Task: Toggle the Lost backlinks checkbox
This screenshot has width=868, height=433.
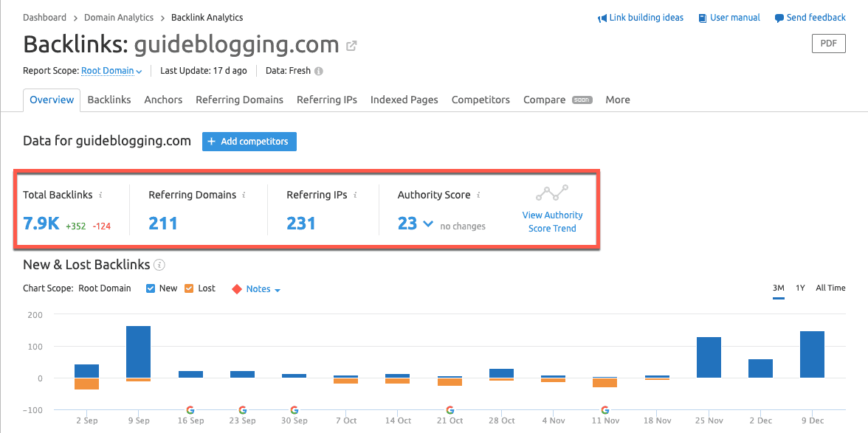Action: [189, 288]
